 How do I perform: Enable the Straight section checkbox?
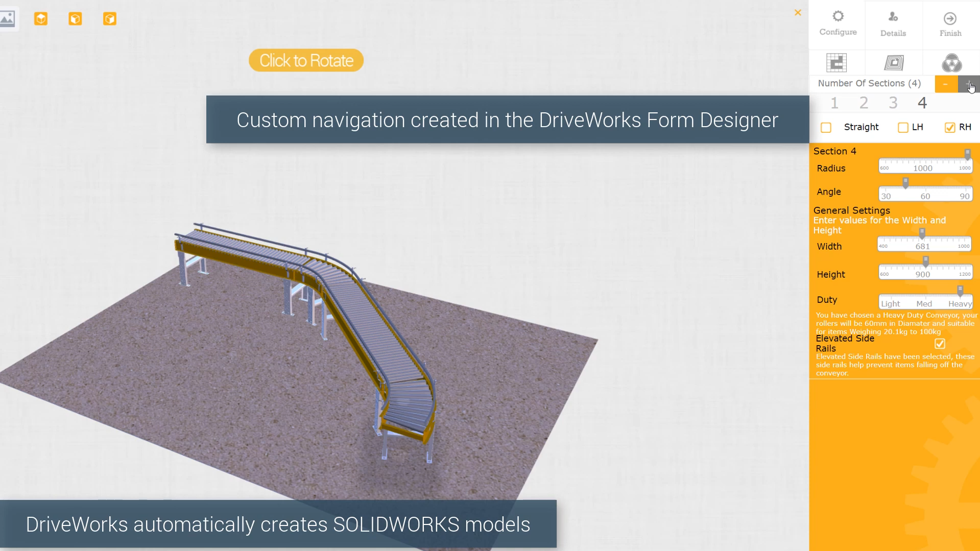coord(826,127)
